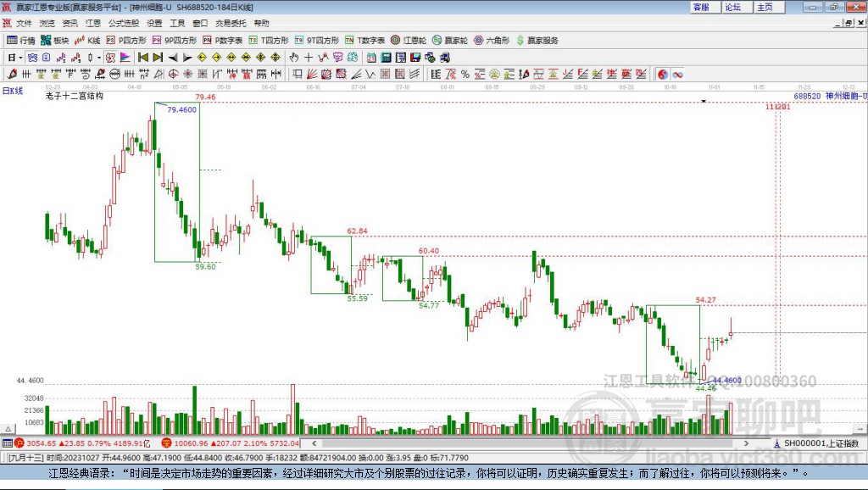Open the 浏览 menu
The image size is (868, 490).
click(x=47, y=23)
